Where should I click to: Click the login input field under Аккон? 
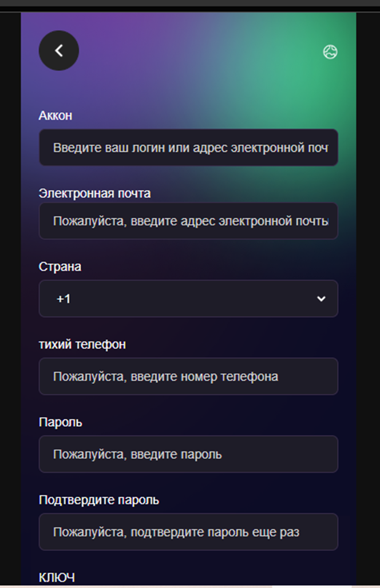coord(188,148)
